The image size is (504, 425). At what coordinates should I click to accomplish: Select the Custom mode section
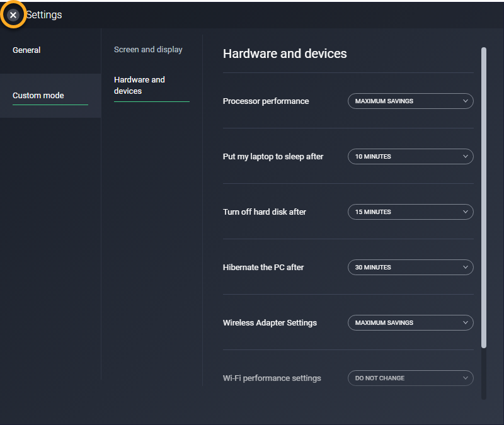(38, 96)
